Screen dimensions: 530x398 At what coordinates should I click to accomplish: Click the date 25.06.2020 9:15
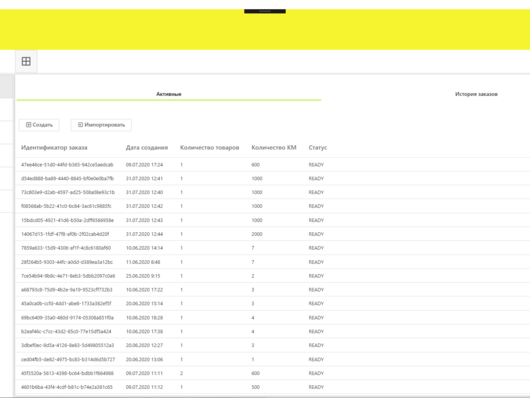tap(143, 276)
